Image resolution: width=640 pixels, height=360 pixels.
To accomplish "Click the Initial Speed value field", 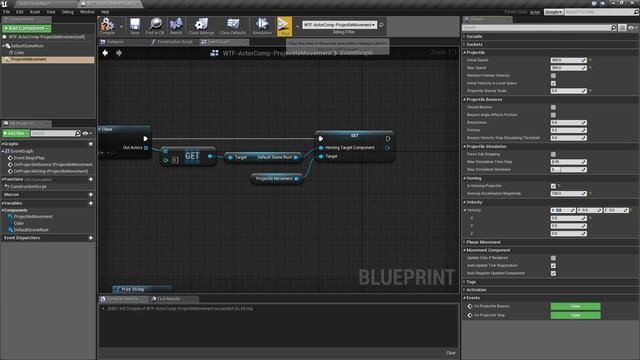I will [x=568, y=60].
